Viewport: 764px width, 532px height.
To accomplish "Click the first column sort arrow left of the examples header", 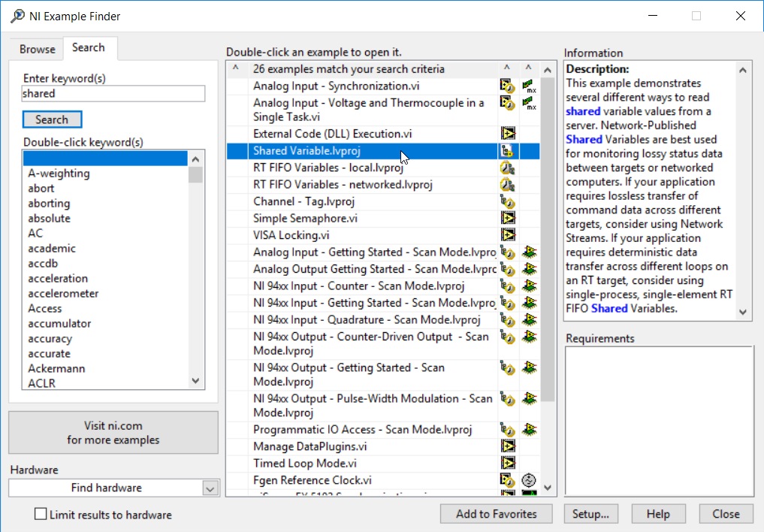I will tap(236, 68).
